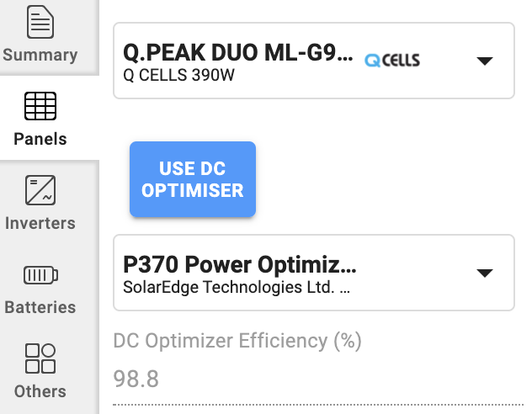This screenshot has width=532, height=414.
Task: Click the Q CELLS brand logo
Action: click(392, 61)
